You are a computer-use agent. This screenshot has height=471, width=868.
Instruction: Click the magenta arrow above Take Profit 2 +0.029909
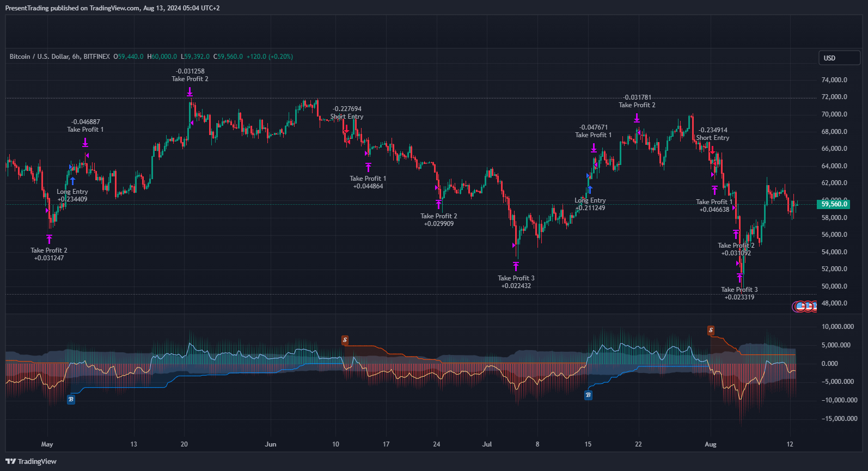tap(438, 205)
